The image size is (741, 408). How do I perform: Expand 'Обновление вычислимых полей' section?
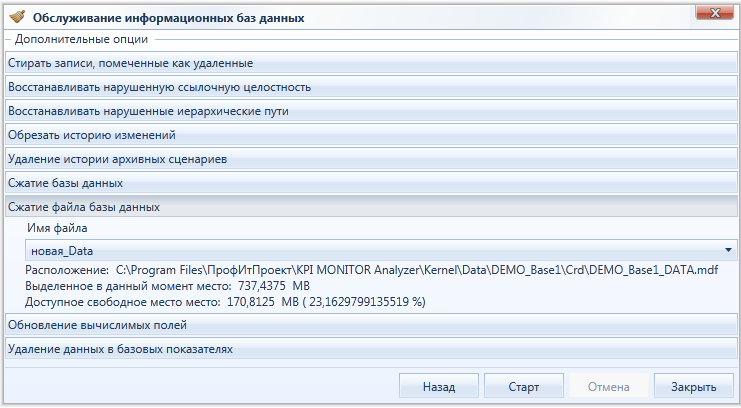(371, 325)
